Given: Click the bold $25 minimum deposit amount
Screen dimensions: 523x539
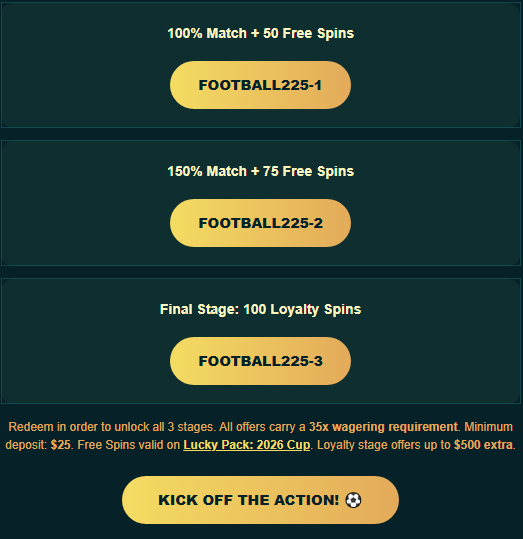Looking at the screenshot, I should [61, 445].
